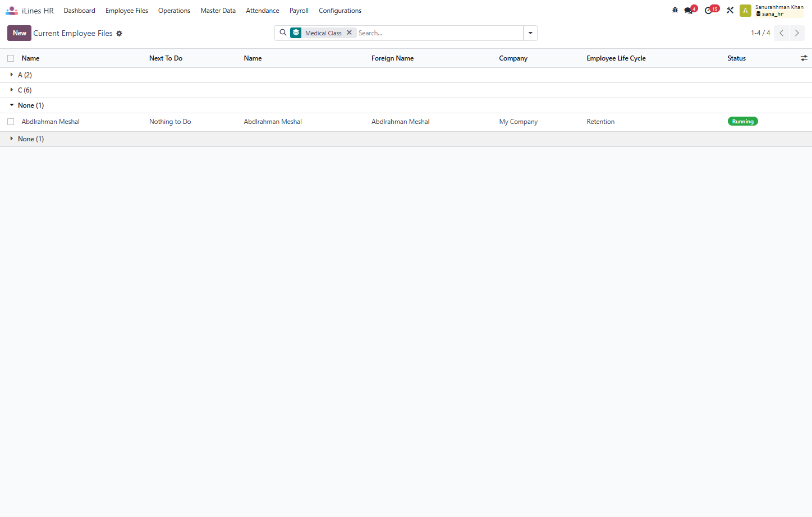Screen dimensions: 812x517
Task: Open the Configurations menu
Action: coord(340,11)
